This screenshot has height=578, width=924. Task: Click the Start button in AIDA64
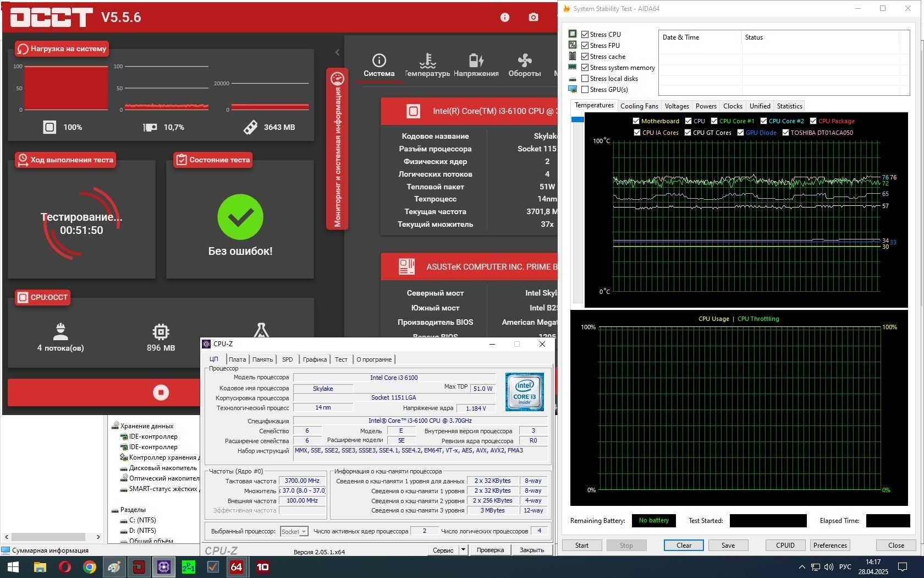click(581, 545)
